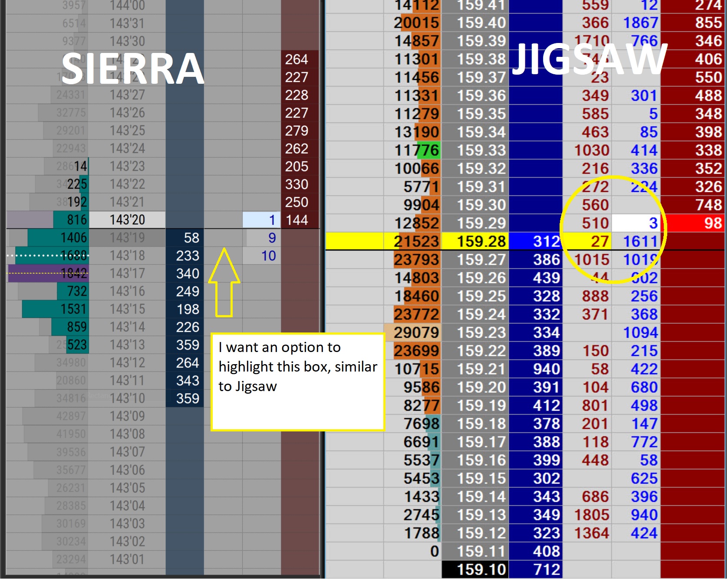Select price 143'20 in the Sierra ladder

point(127,220)
